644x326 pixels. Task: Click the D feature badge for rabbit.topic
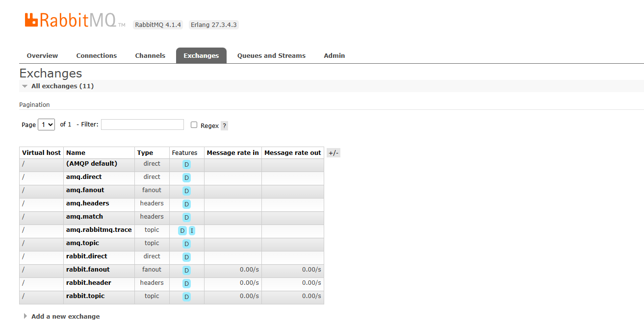tap(186, 297)
